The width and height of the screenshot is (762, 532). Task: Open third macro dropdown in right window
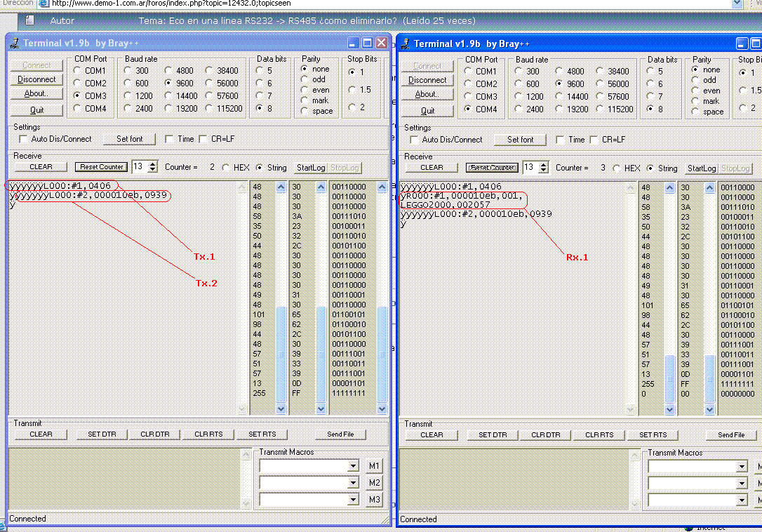(x=742, y=500)
